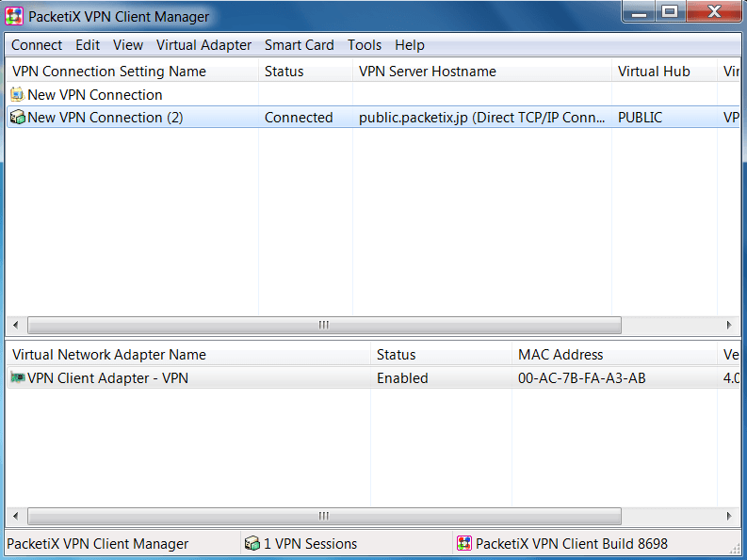
Task: Maximize the VPN Client Manager window
Action: pos(670,11)
